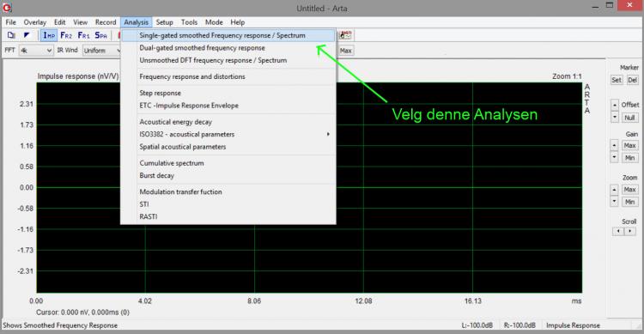Click the Gain Max button
This screenshot has width=644, height=334.
click(629, 145)
